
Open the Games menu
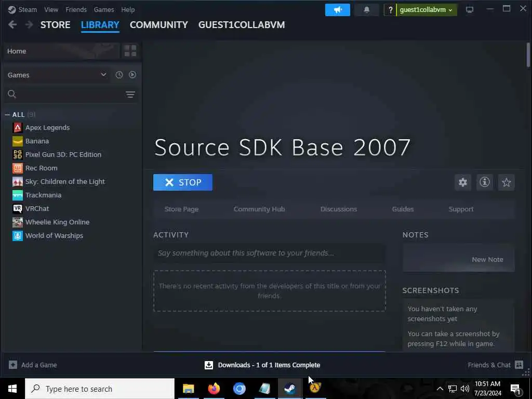coord(104,9)
